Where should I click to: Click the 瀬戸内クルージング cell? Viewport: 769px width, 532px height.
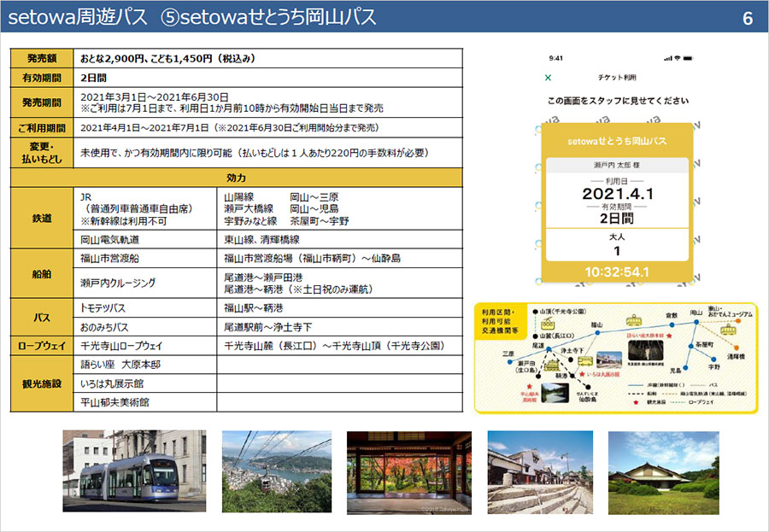coord(144,283)
